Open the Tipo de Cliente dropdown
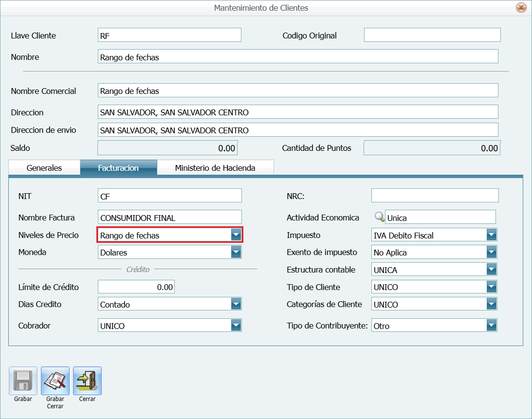The image size is (532, 419). point(492,287)
